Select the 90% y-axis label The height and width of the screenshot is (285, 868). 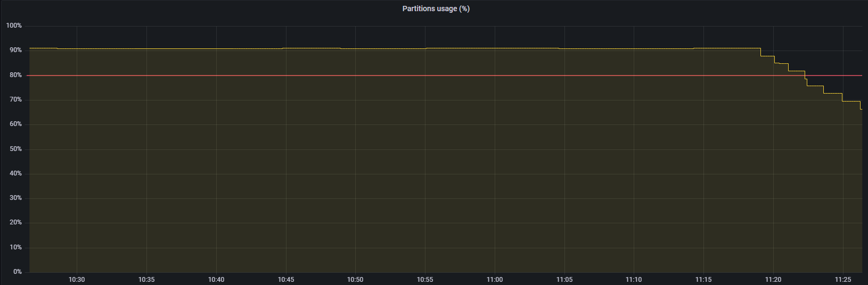tap(15, 50)
